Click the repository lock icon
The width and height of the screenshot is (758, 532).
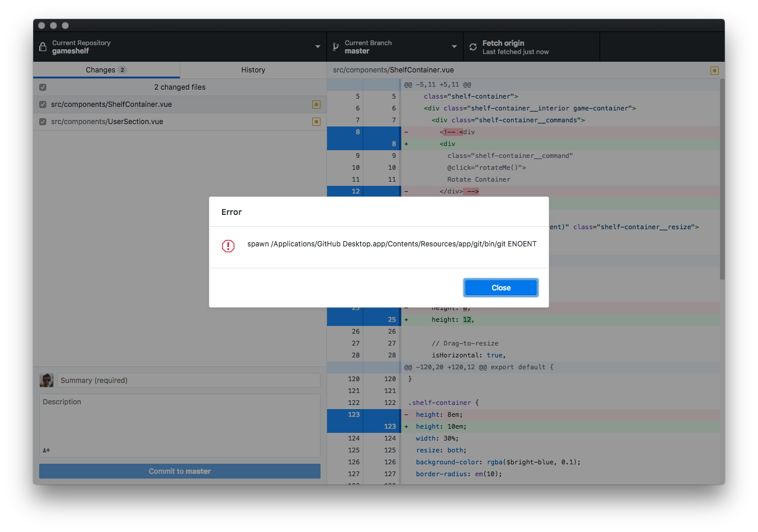(x=42, y=47)
